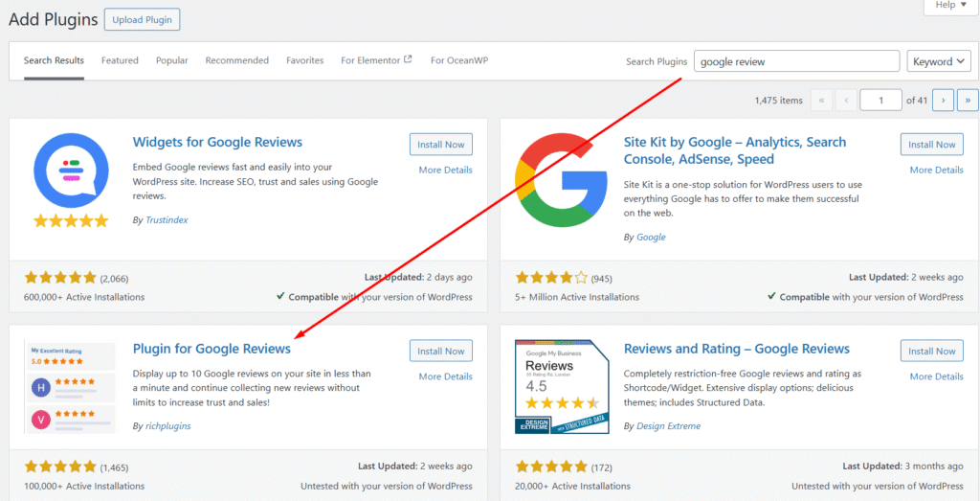
Task: Switch to the Search Results tab
Action: (54, 60)
